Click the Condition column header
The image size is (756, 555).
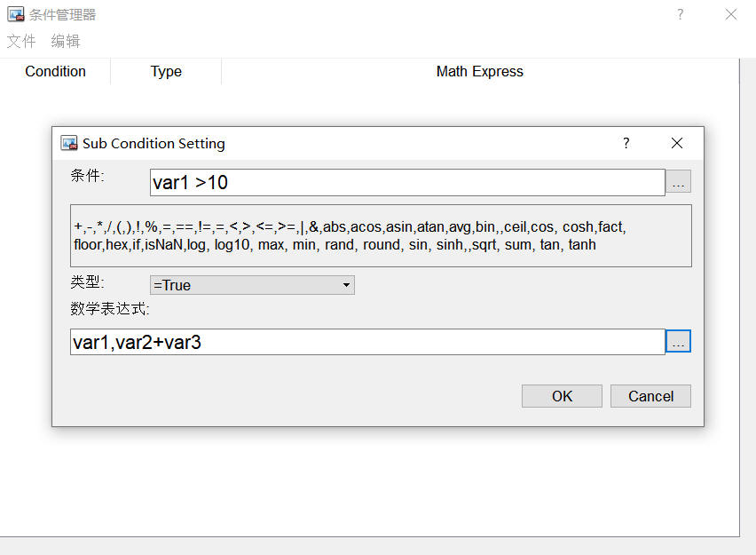point(55,72)
